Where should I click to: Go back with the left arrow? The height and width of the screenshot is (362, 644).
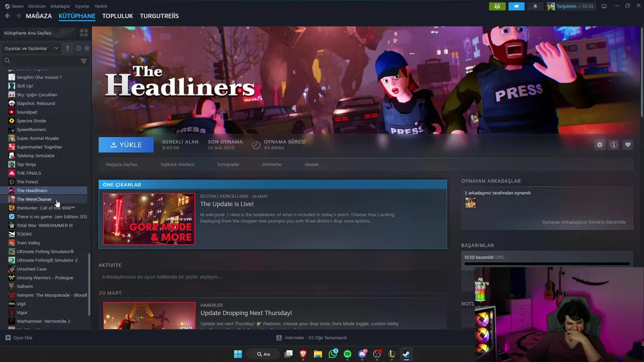pyautogui.click(x=8, y=16)
